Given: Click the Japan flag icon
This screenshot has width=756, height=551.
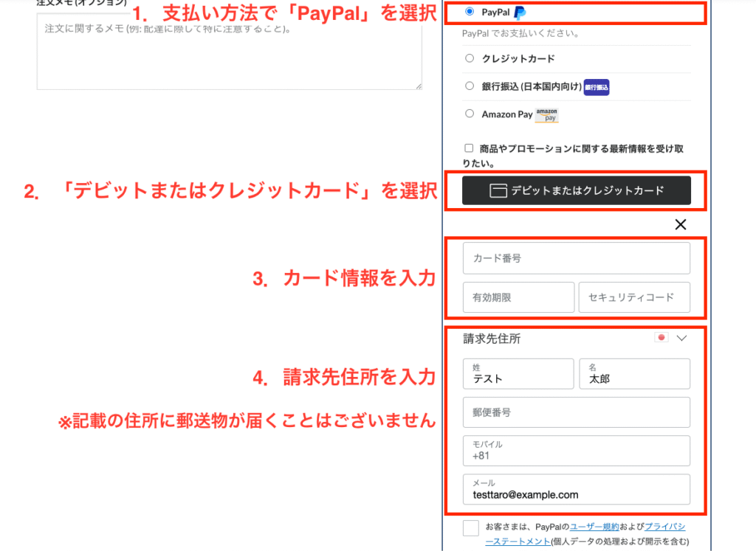Looking at the screenshot, I should tap(661, 338).
